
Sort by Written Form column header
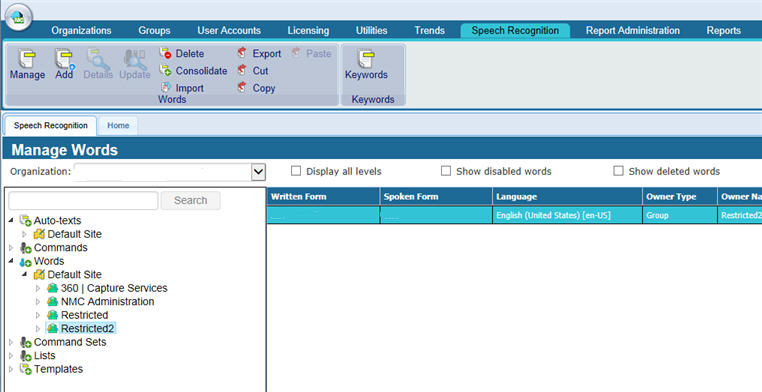[323, 197]
